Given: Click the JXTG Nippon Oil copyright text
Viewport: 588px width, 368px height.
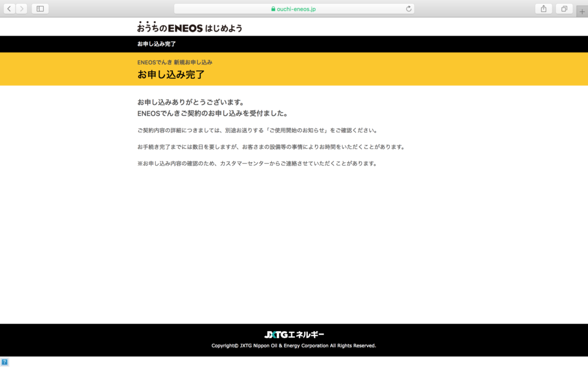Looking at the screenshot, I should point(293,346).
